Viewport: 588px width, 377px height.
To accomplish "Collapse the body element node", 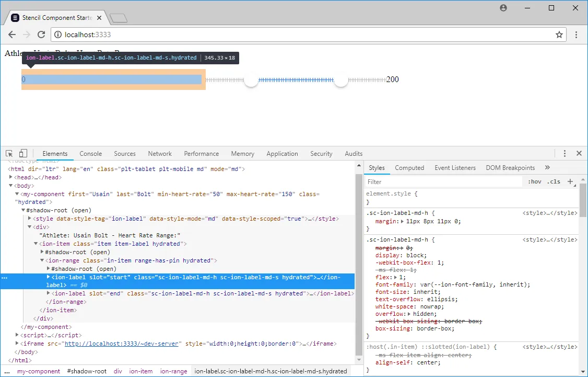I will tap(11, 186).
